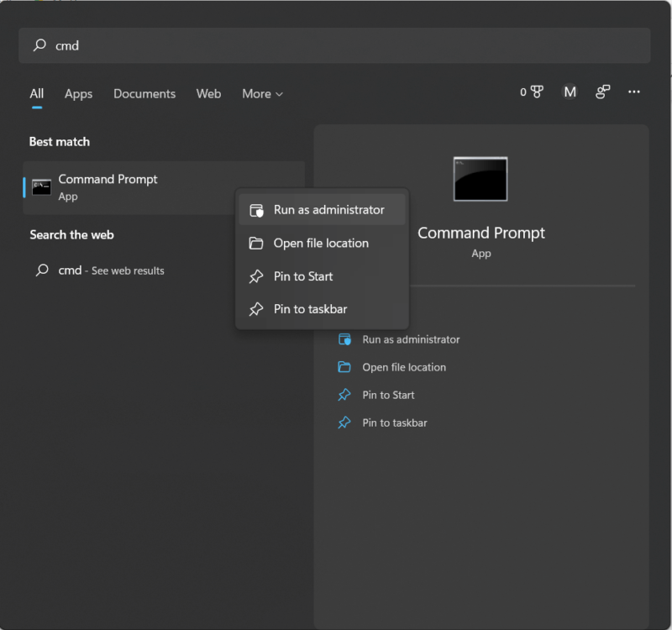The height and width of the screenshot is (630, 672).
Task: Click the search magnifier icon
Action: [40, 45]
